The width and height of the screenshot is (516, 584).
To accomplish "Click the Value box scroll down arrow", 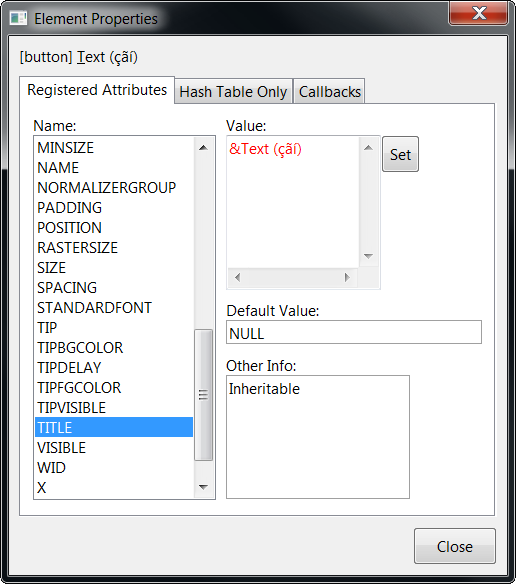I will click(x=368, y=256).
